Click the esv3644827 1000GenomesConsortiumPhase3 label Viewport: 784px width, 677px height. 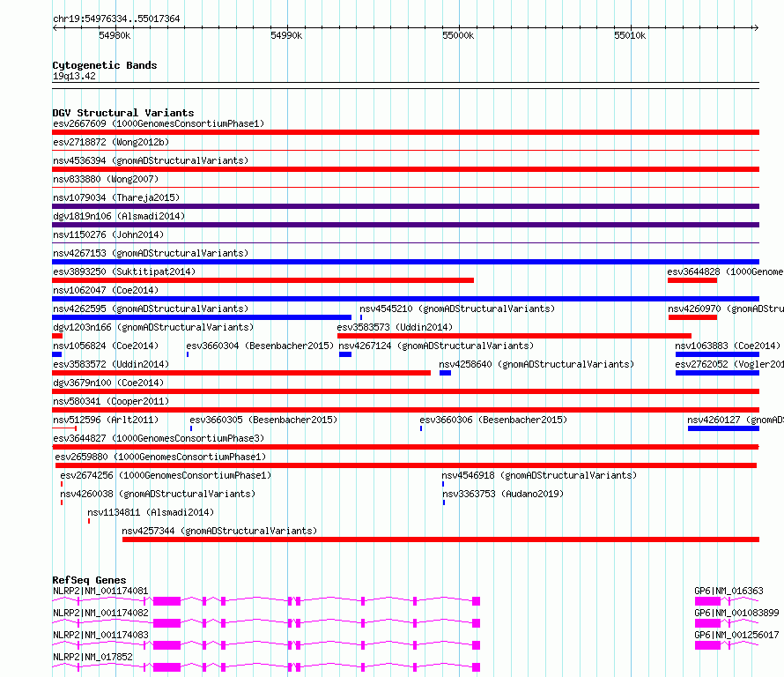coord(159,438)
